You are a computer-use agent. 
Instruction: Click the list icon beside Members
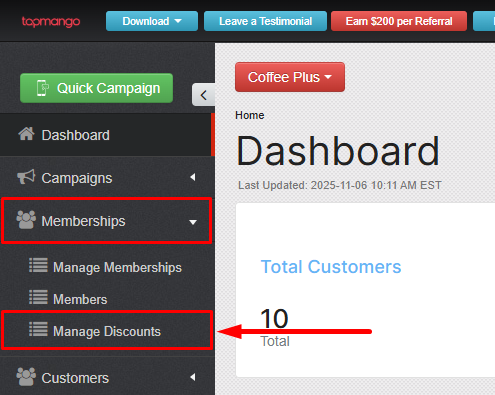pos(38,297)
